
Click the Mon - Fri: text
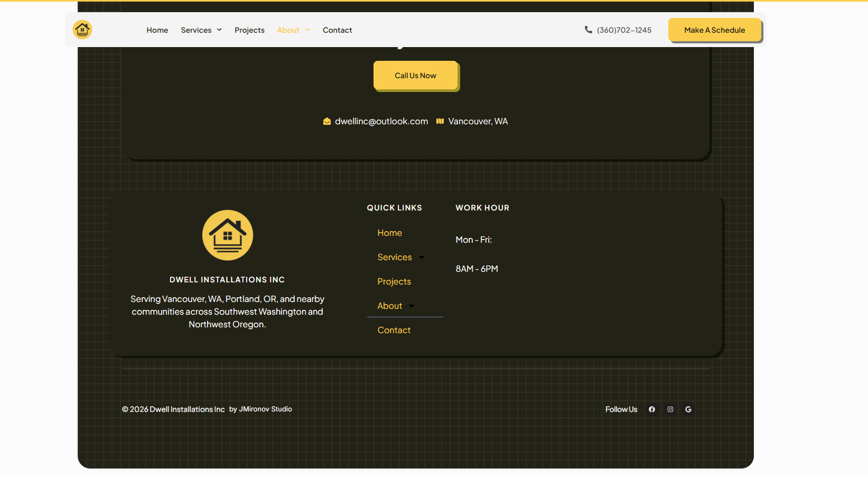coord(474,240)
